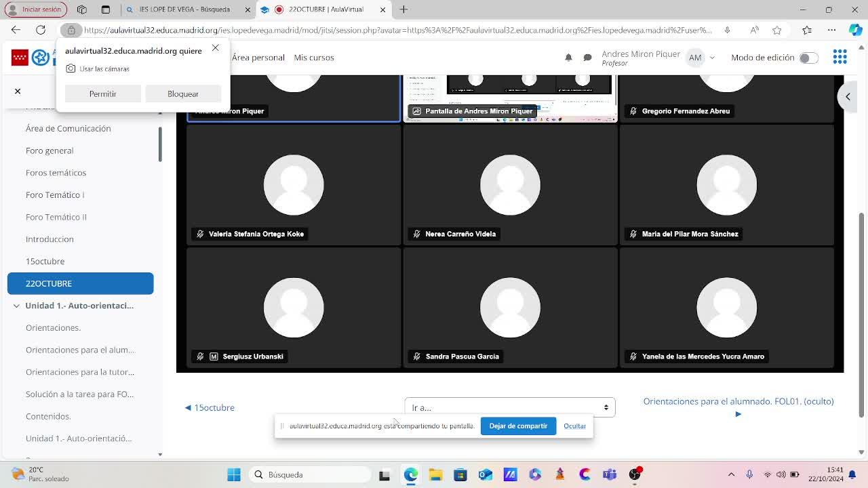Open Microsoft Store from the taskbar
Image resolution: width=868 pixels, height=488 pixels.
[460, 474]
